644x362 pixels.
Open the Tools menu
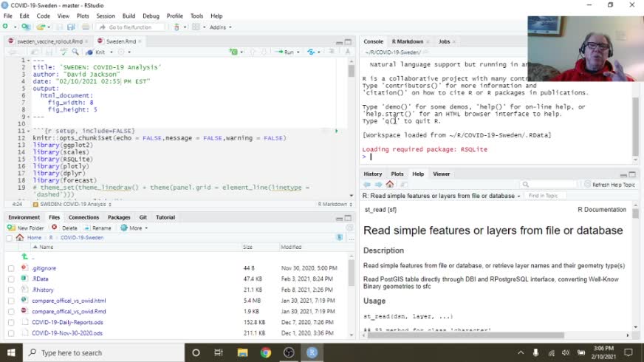196,16
